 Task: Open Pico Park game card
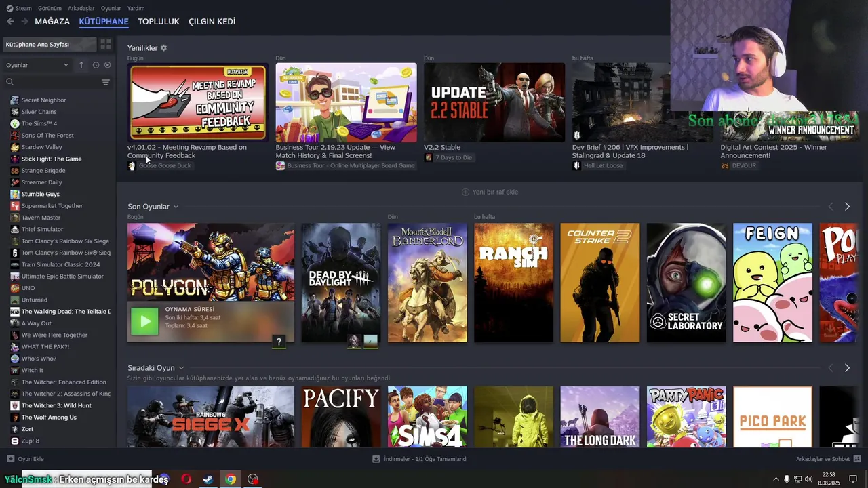click(x=772, y=417)
